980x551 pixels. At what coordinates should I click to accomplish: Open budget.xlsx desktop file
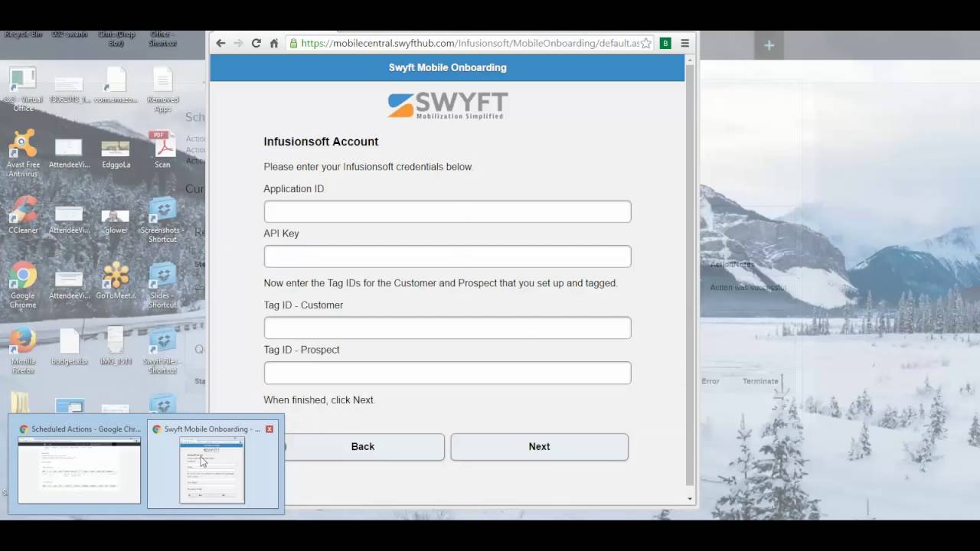pos(69,347)
